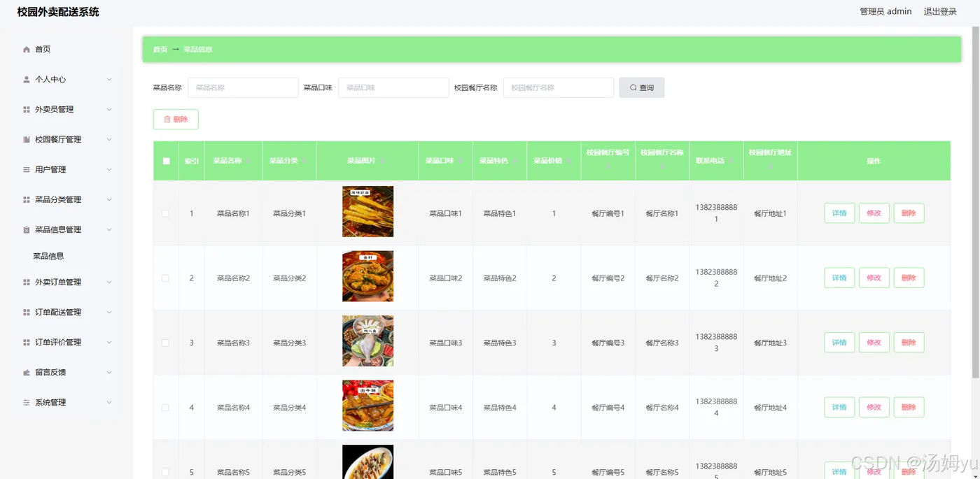Expand 系统管理 with its chevron arrow
980x479 pixels.
coord(109,403)
